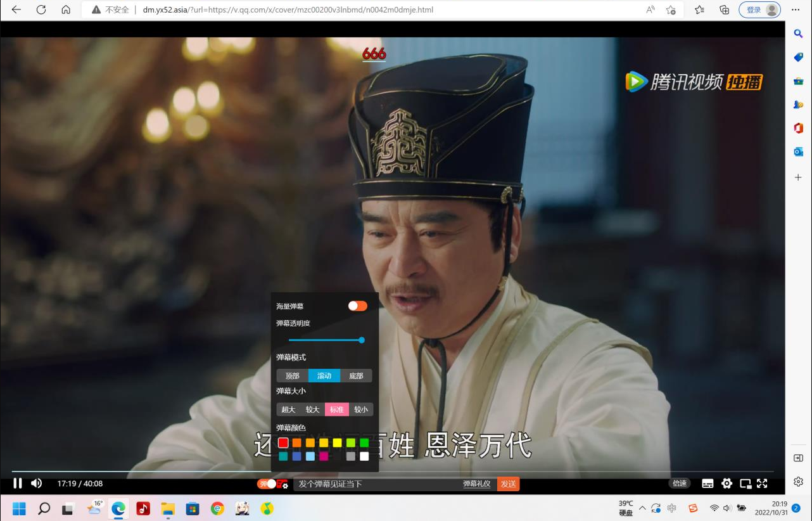This screenshot has width=812, height=521.
Task: Open Edge sidebar settings gear
Action: coord(799,482)
